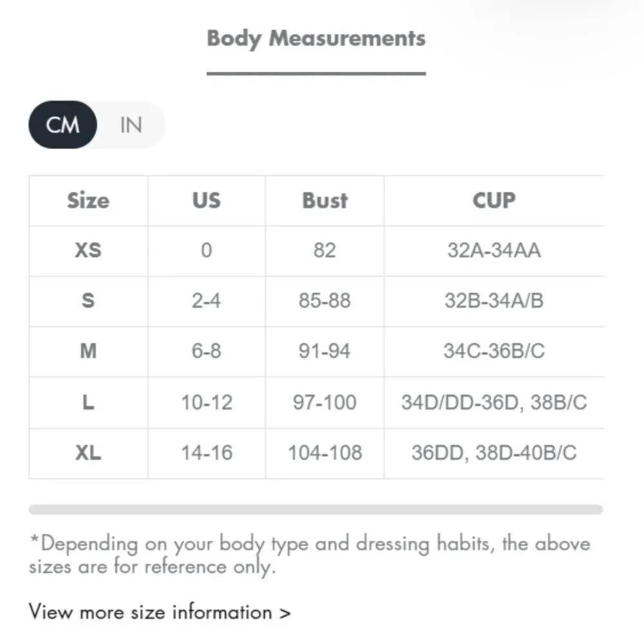Click the Size column header
The image size is (644, 644).
tap(88, 200)
